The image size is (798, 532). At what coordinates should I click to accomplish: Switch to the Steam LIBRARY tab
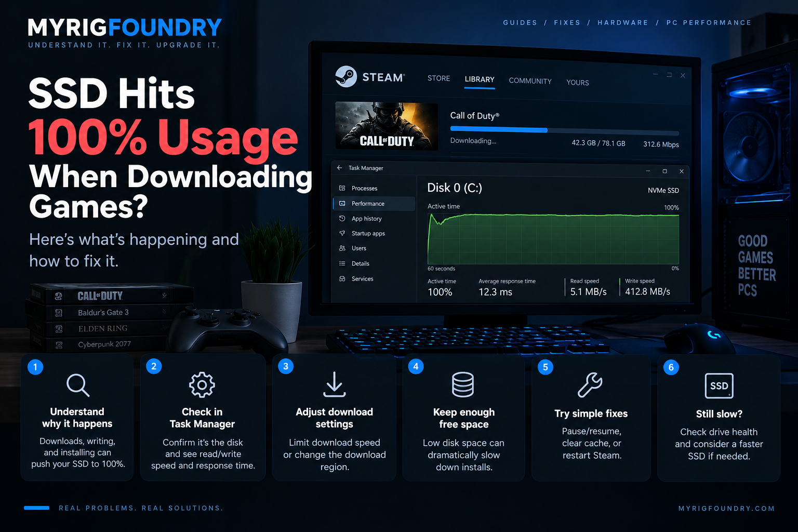[480, 79]
